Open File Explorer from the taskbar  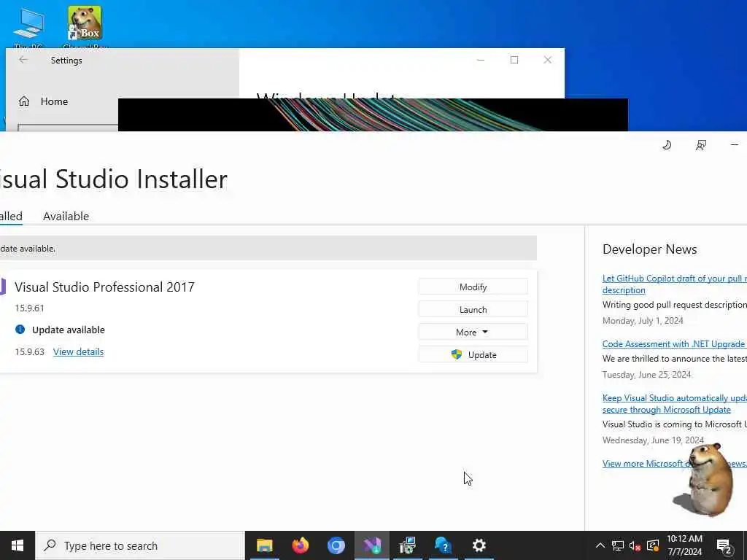pos(264,545)
